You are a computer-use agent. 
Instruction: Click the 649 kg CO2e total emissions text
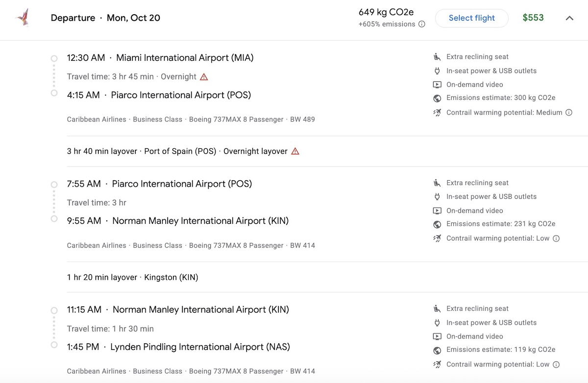(x=386, y=12)
